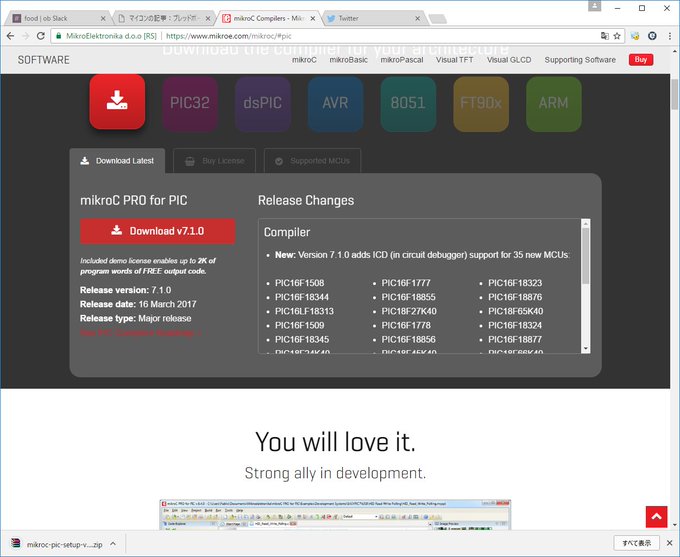Click the translate page icon in address bar
Viewport: 680px width, 557px height.
point(605,36)
